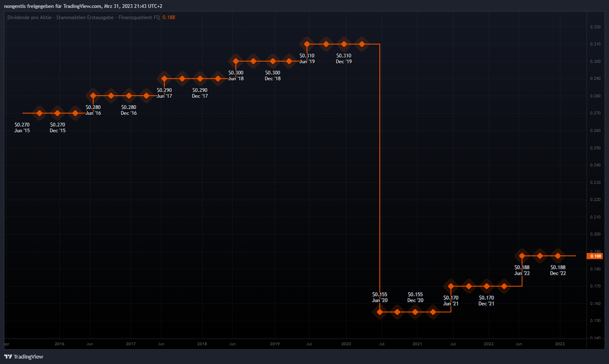Select the Dec '20 diamond data point
The image size is (609, 364).
pyautogui.click(x=415, y=312)
